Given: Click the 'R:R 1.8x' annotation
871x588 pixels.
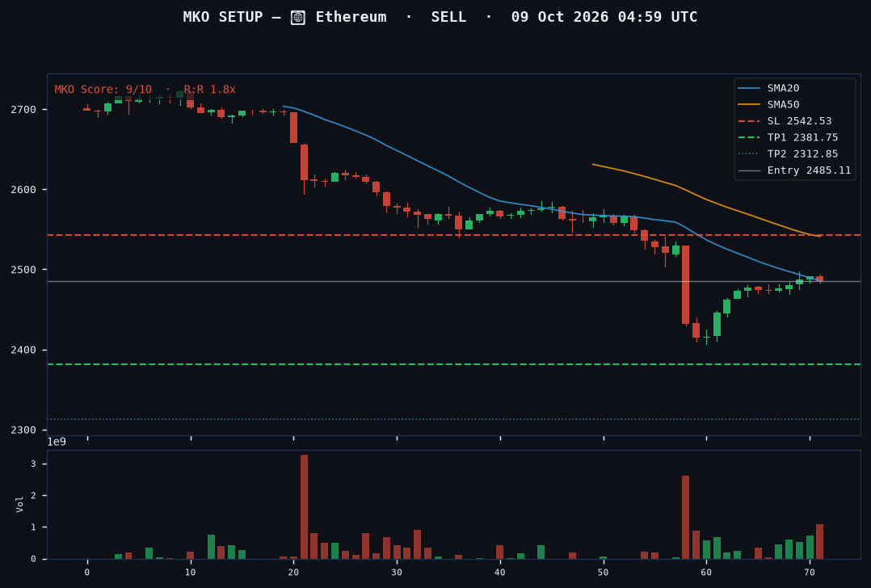Looking at the screenshot, I should pyautogui.click(x=209, y=90).
